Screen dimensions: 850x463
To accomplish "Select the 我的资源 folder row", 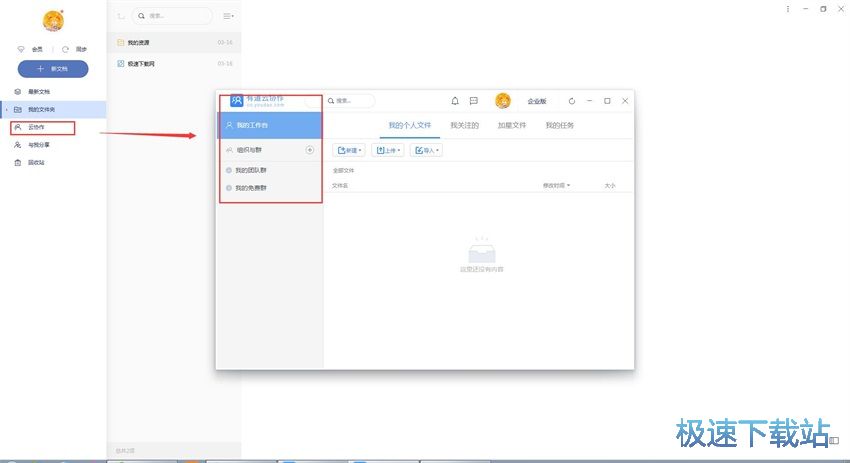I will 174,42.
